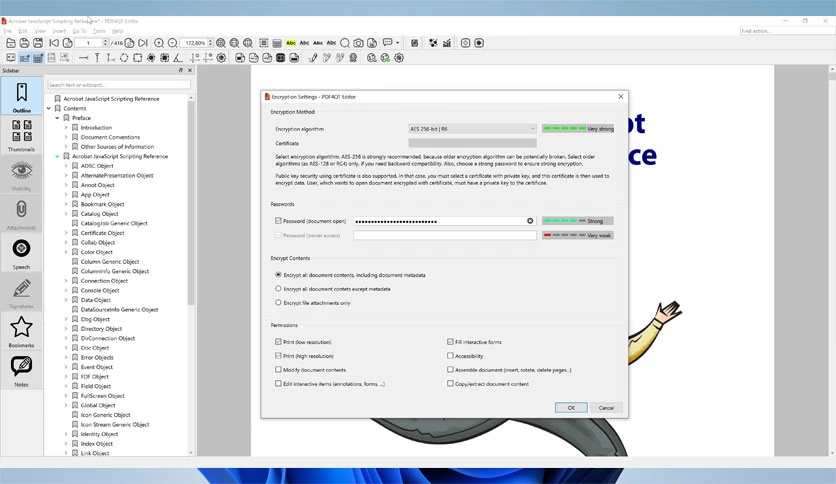Open the comment tool dropdown arrow
The width and height of the screenshot is (836, 484).
pyautogui.click(x=397, y=43)
